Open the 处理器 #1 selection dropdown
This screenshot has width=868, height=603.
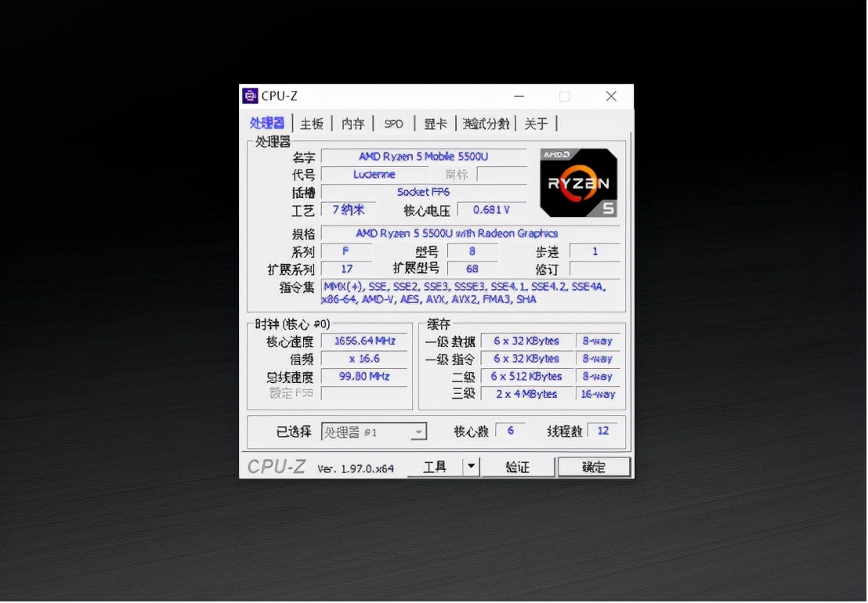click(420, 431)
